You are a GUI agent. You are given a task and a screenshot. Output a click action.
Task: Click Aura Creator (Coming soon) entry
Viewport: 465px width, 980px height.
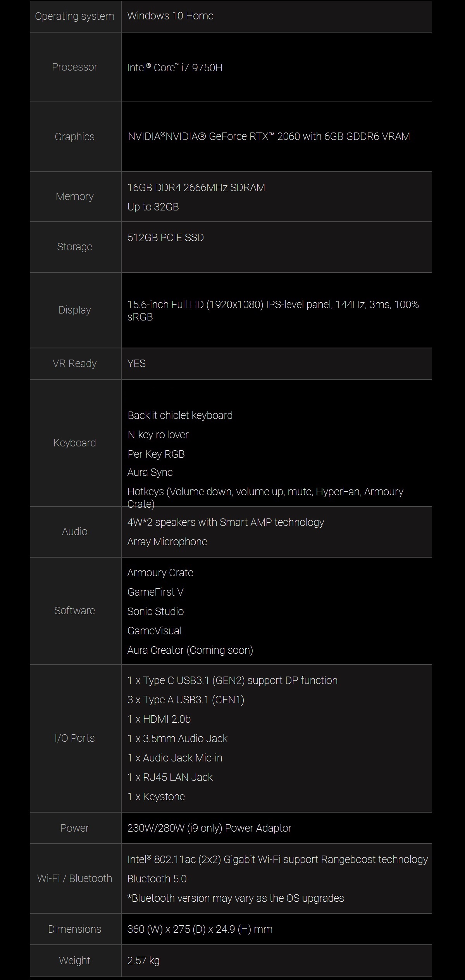click(x=190, y=650)
